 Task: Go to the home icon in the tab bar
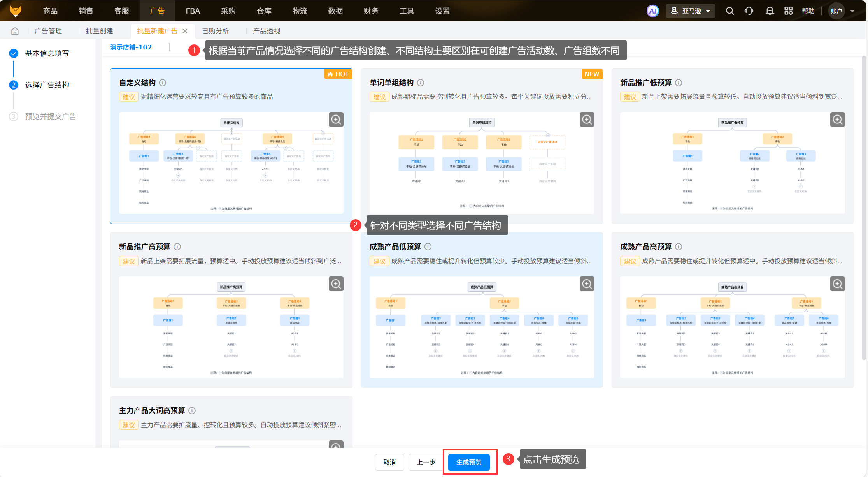pyautogui.click(x=15, y=31)
